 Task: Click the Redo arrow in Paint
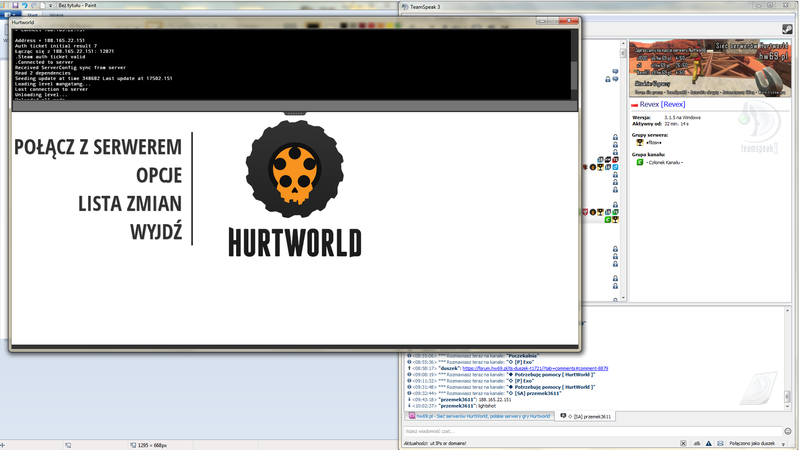tap(34, 5)
